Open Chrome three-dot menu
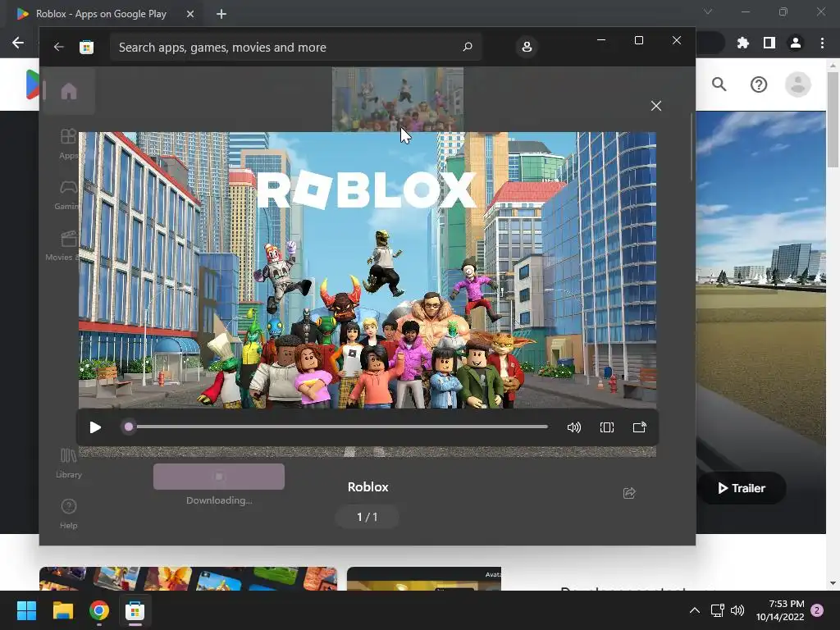This screenshot has height=630, width=840. pyautogui.click(x=822, y=43)
